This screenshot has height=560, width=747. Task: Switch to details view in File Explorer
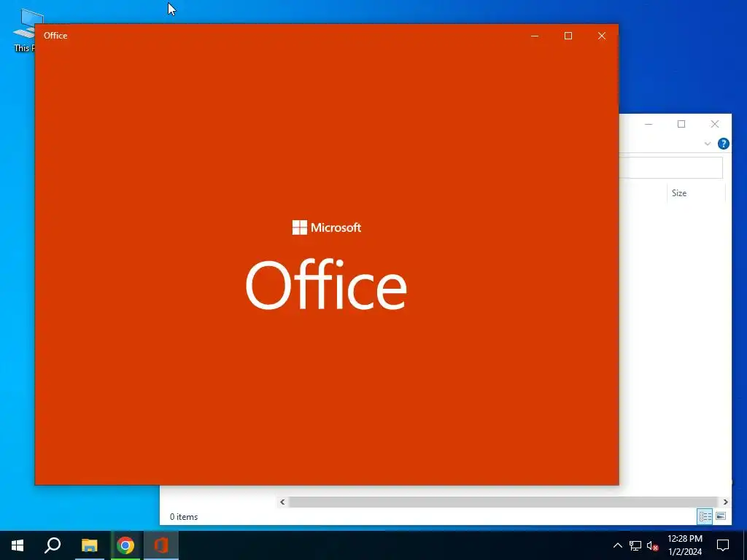[x=705, y=516]
